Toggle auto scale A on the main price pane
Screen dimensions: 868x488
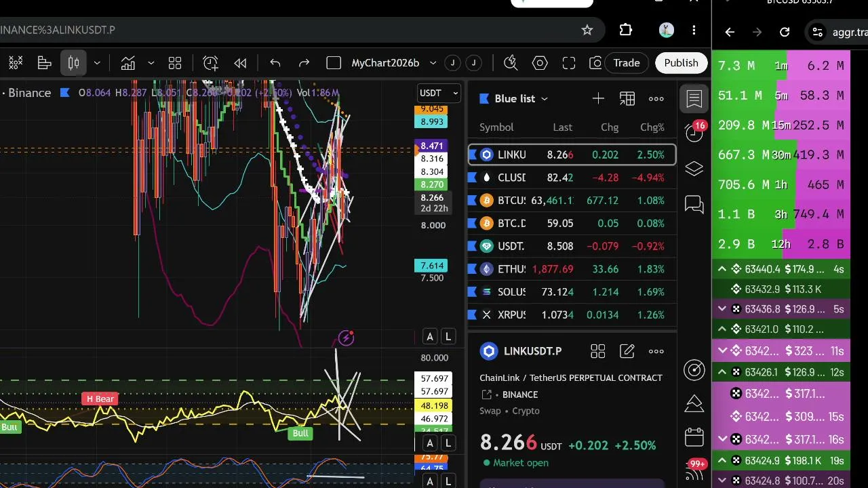(430, 336)
